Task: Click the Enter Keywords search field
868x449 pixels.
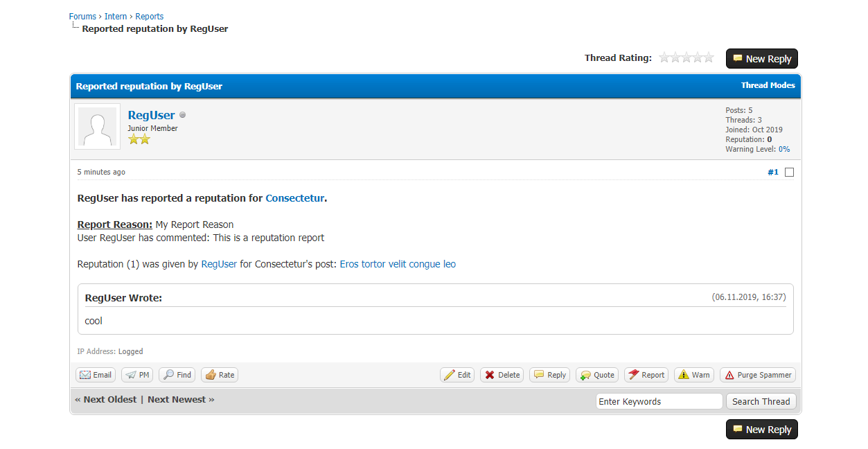Action: 659,401
